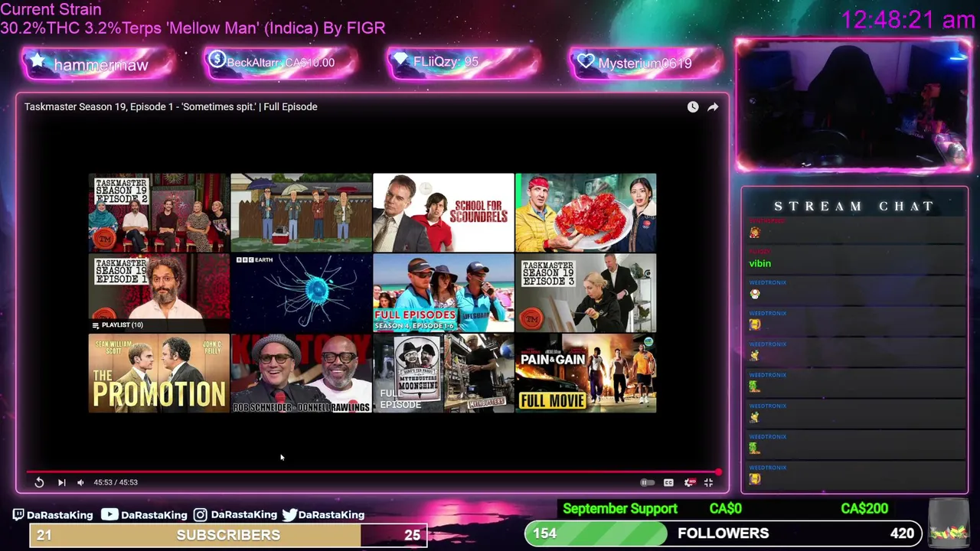
Task: Open Taskmaster Season 19 Episode 1 playlist thumbnail
Action: 159,293
